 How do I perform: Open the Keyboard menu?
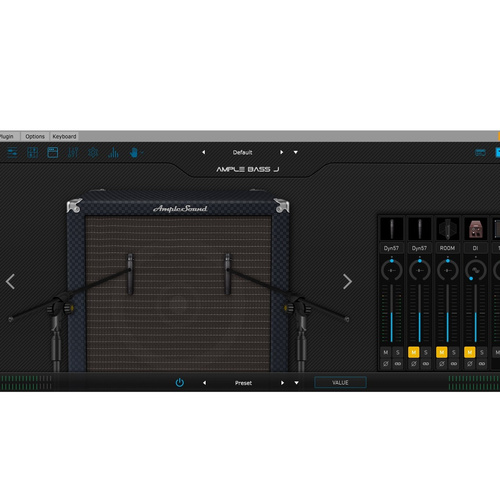[64, 136]
